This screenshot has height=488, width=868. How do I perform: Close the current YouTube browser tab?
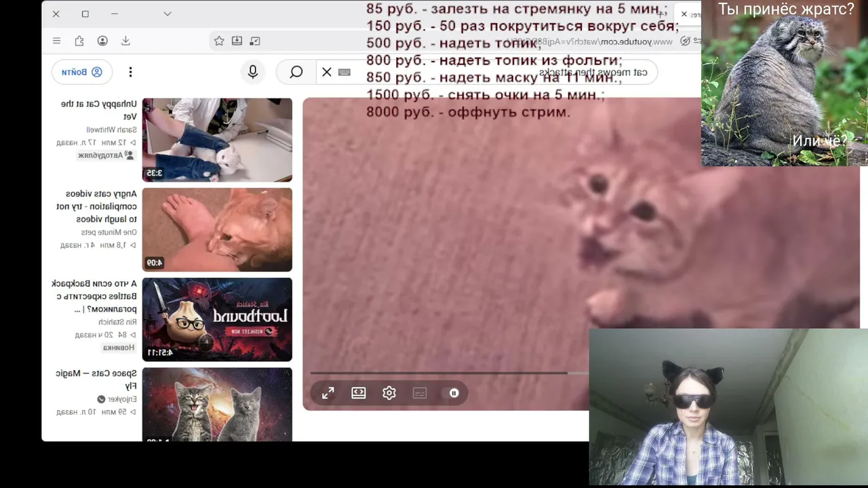tap(684, 14)
